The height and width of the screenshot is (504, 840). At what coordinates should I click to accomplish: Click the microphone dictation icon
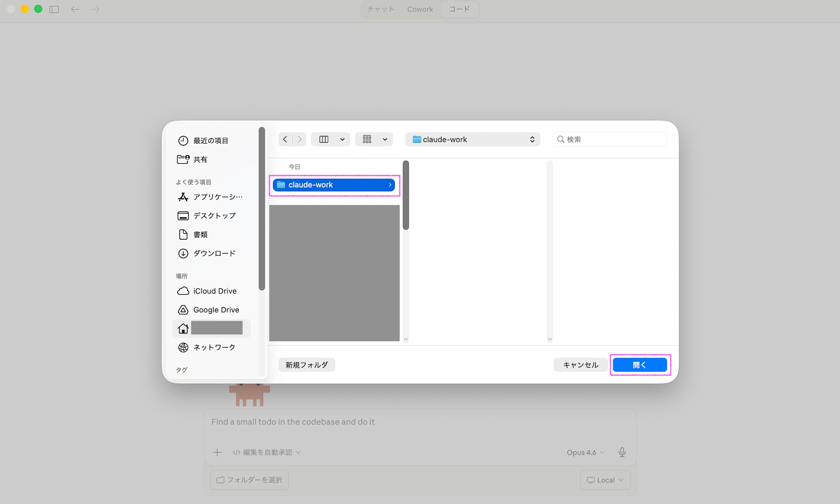(622, 452)
